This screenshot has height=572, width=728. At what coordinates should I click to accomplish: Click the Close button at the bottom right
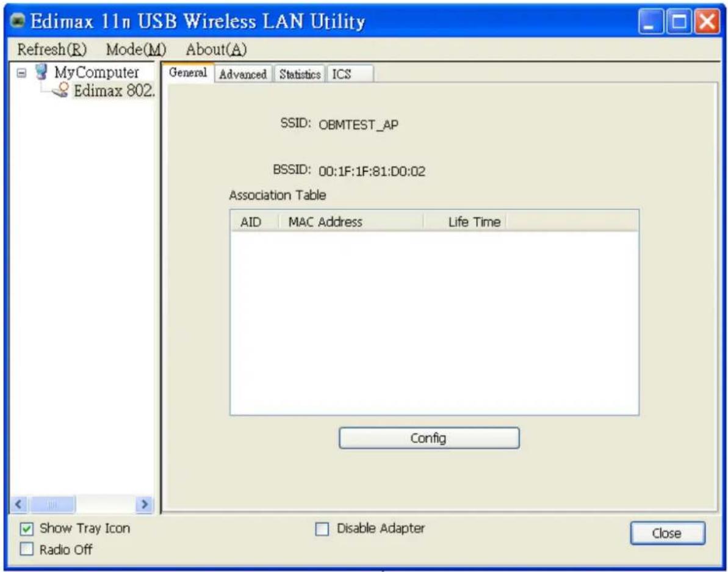tap(667, 534)
